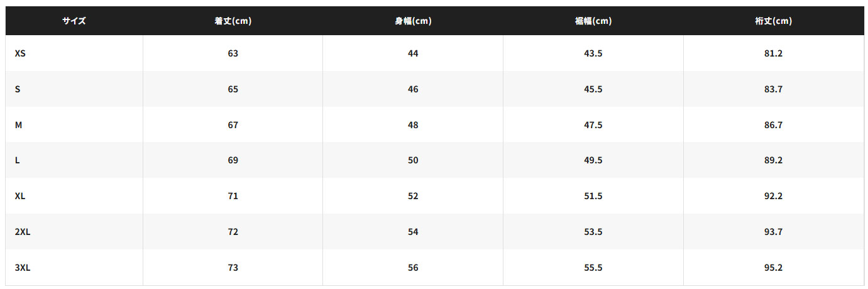Click the 着丈 value 71 for XL
The height and width of the screenshot is (289, 868).
pyautogui.click(x=233, y=196)
